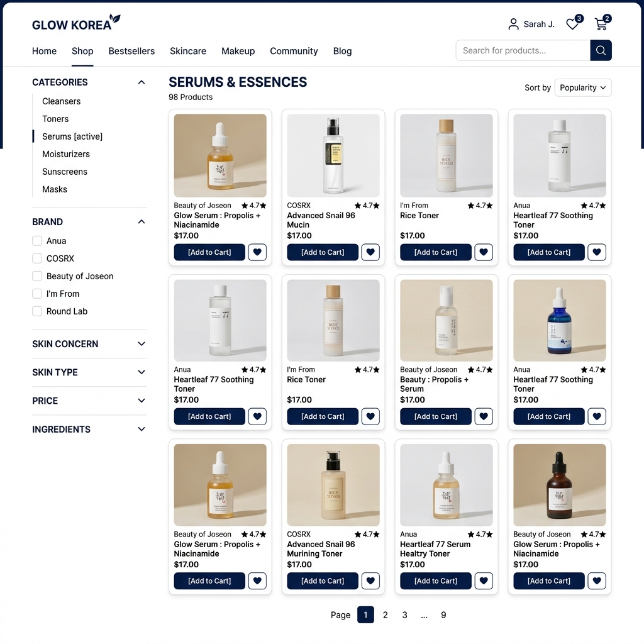The height and width of the screenshot is (644, 644).
Task: Open the Shop menu item
Action: (82, 51)
